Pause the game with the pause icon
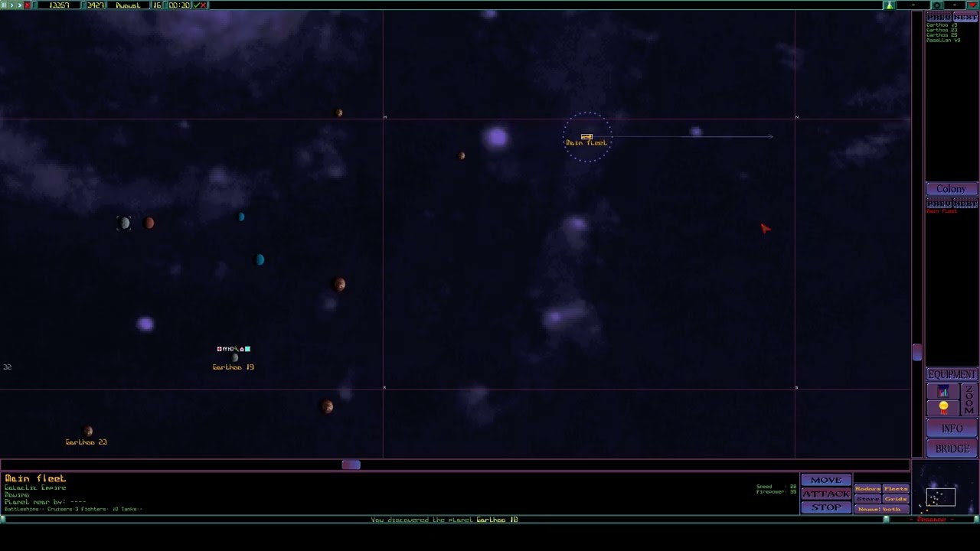The image size is (980, 551). pos(4,5)
